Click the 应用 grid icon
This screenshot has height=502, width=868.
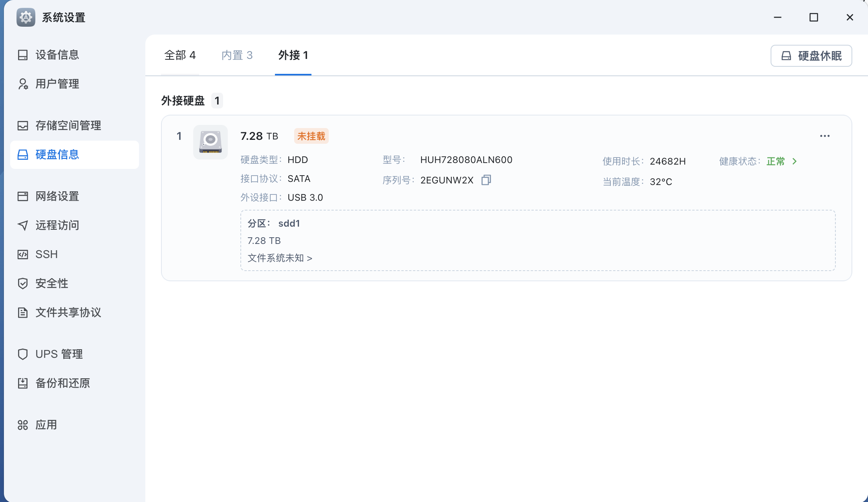[x=23, y=425]
